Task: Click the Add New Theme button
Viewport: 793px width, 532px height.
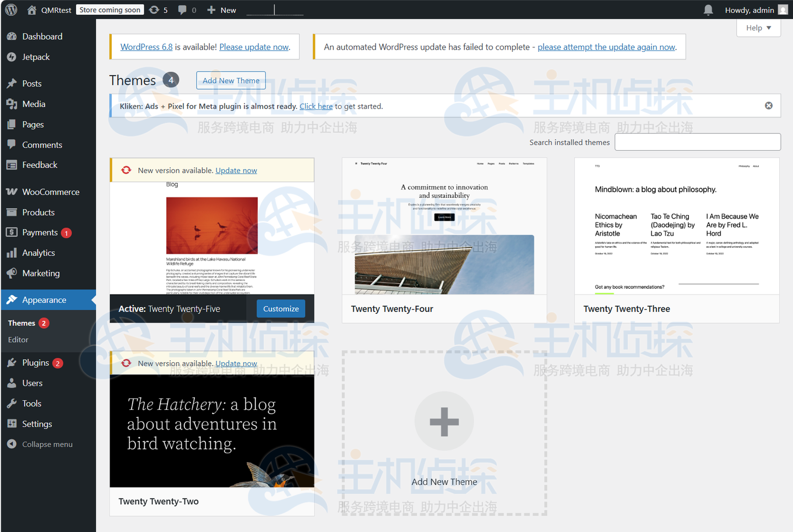Action: tap(231, 80)
